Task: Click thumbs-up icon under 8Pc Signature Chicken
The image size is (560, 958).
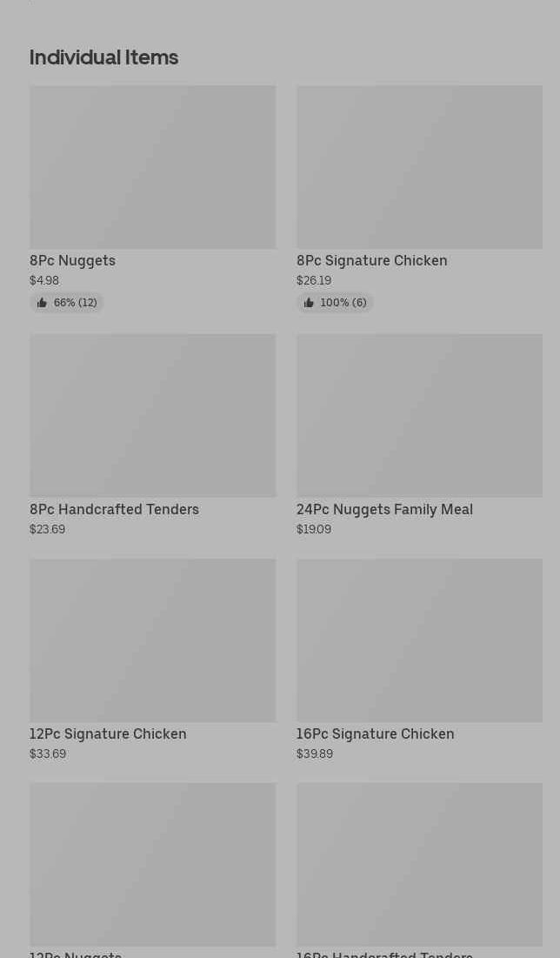Action: tap(309, 303)
